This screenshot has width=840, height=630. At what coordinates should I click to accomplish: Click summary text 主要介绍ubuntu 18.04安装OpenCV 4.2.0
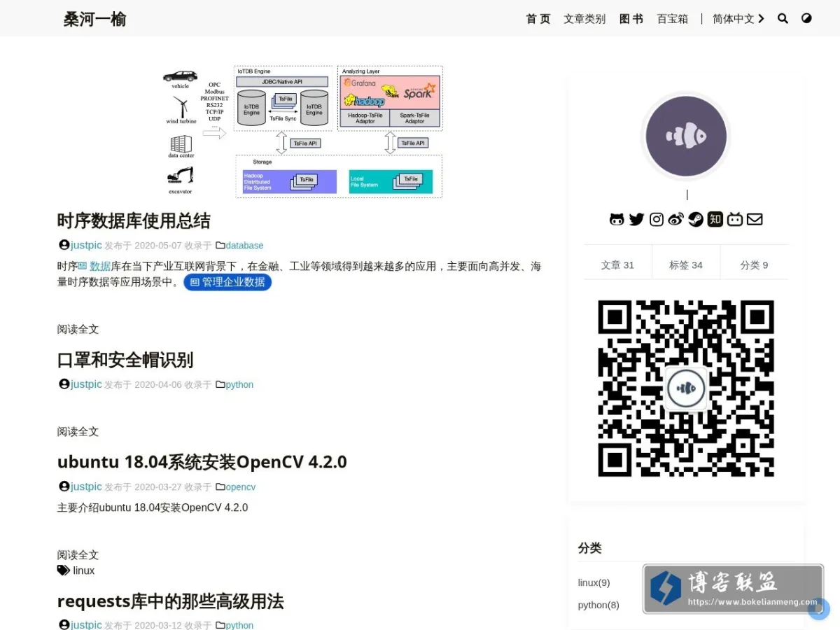coord(153,507)
